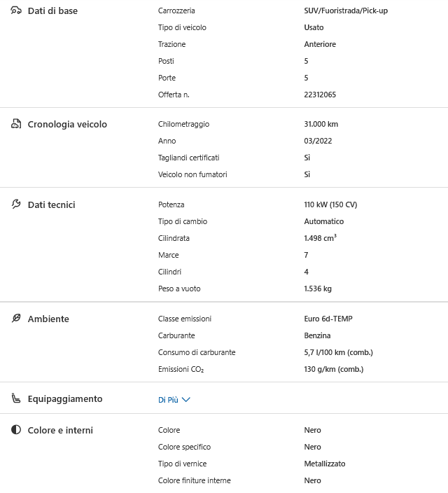Click the offer number 22312065
Viewport: 448px width, 493px height.
click(320, 95)
